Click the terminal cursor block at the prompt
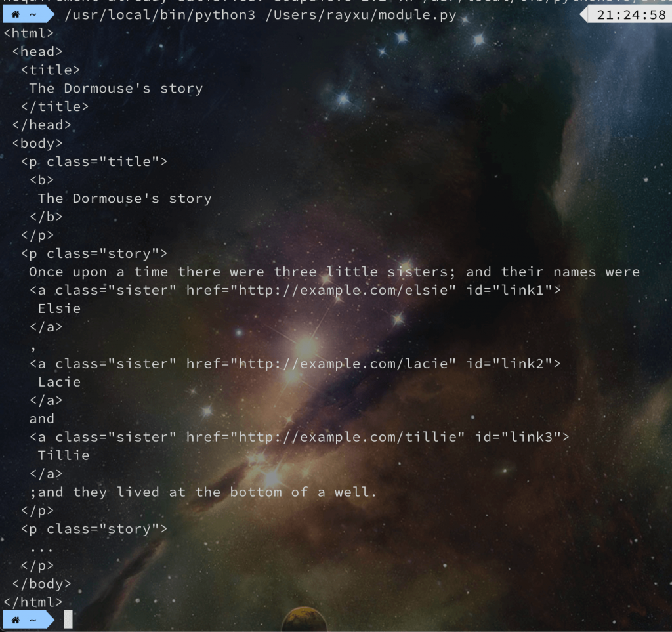Viewport: 672px width, 632px height. click(x=68, y=620)
